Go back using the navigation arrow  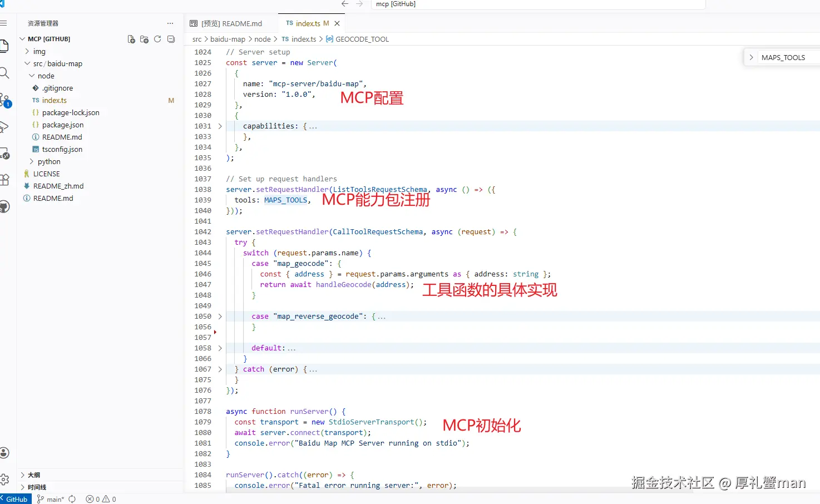tap(345, 4)
